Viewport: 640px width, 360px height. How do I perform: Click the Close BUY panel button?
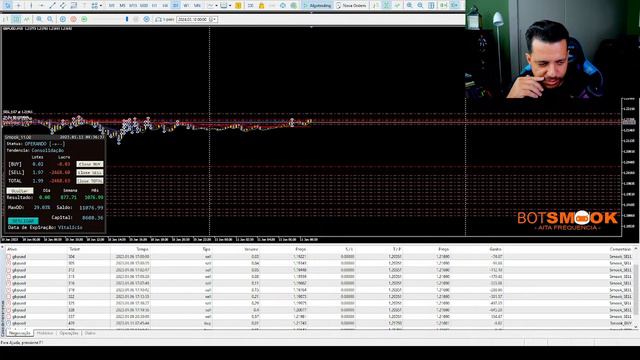pyautogui.click(x=90, y=164)
